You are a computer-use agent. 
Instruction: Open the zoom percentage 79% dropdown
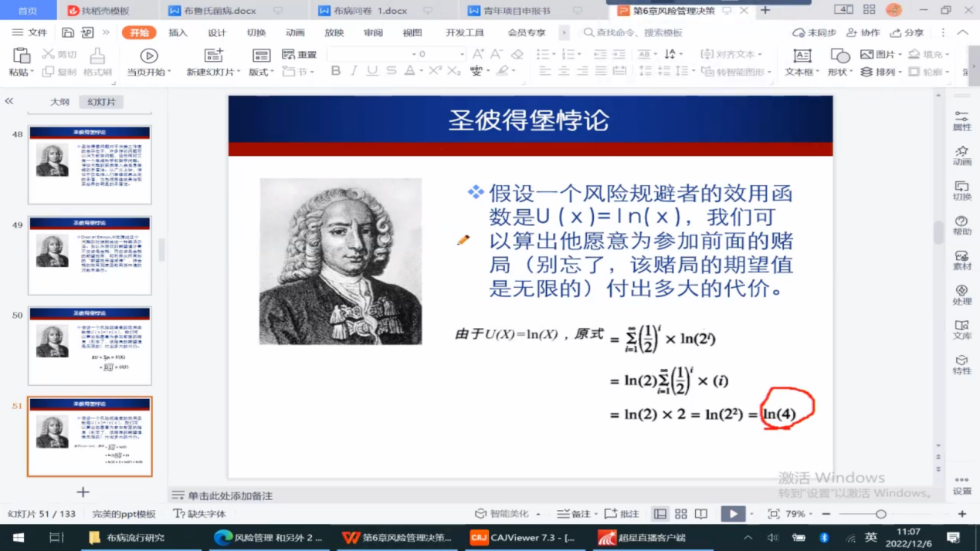(x=799, y=514)
